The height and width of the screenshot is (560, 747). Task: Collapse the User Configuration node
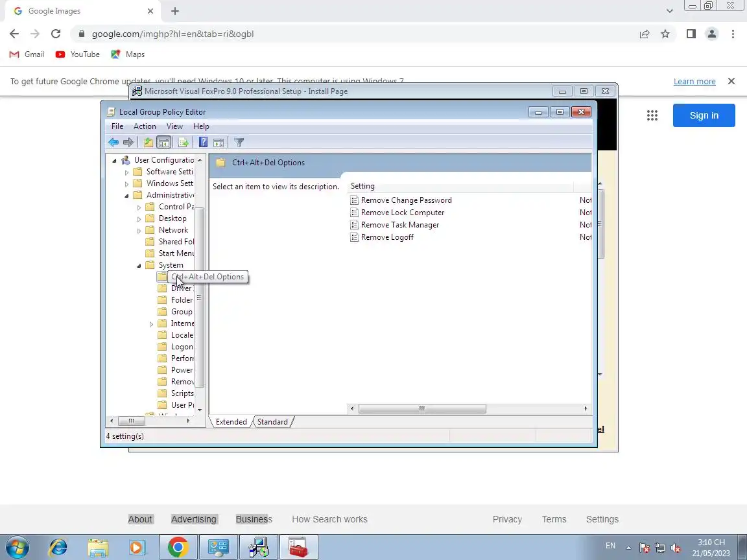(x=114, y=161)
